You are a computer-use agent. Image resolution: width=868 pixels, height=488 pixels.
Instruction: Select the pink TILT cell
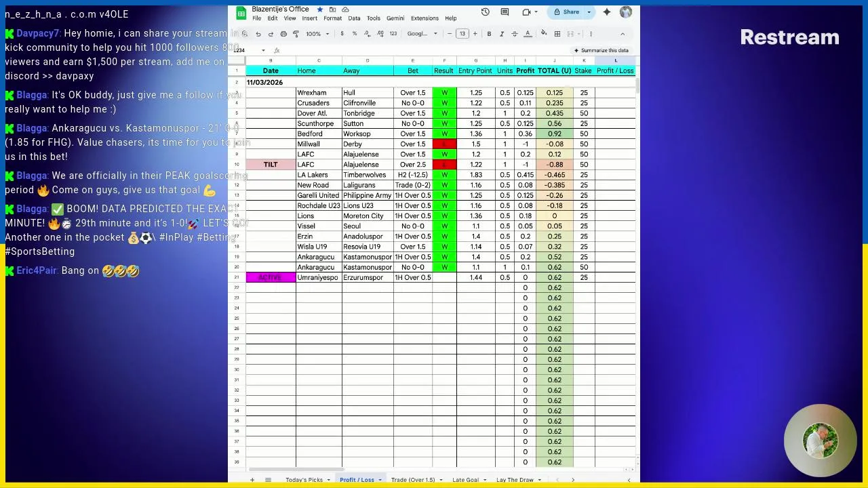coord(271,165)
